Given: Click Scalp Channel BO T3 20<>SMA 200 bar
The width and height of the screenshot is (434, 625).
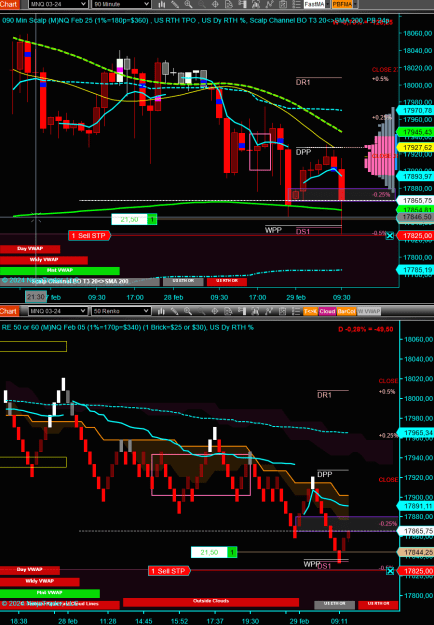Looking at the screenshot, I should tap(80, 281).
